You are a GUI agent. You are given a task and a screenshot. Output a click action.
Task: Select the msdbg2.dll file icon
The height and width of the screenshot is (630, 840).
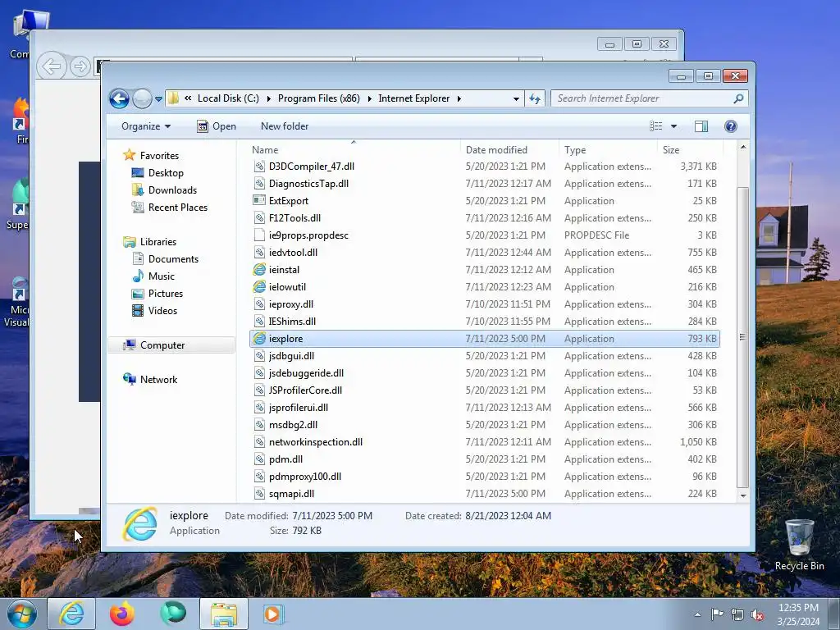tap(259, 425)
